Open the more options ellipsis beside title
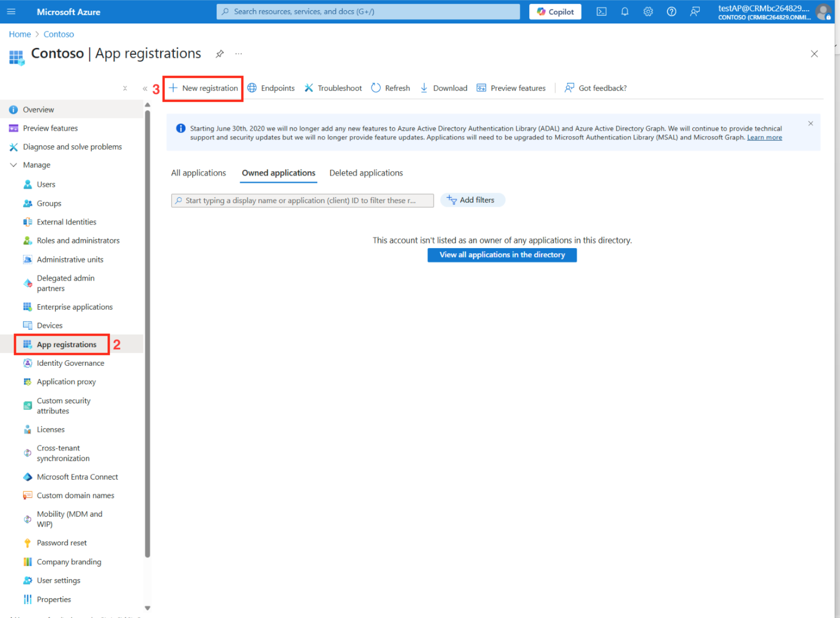840x618 pixels. click(x=239, y=54)
